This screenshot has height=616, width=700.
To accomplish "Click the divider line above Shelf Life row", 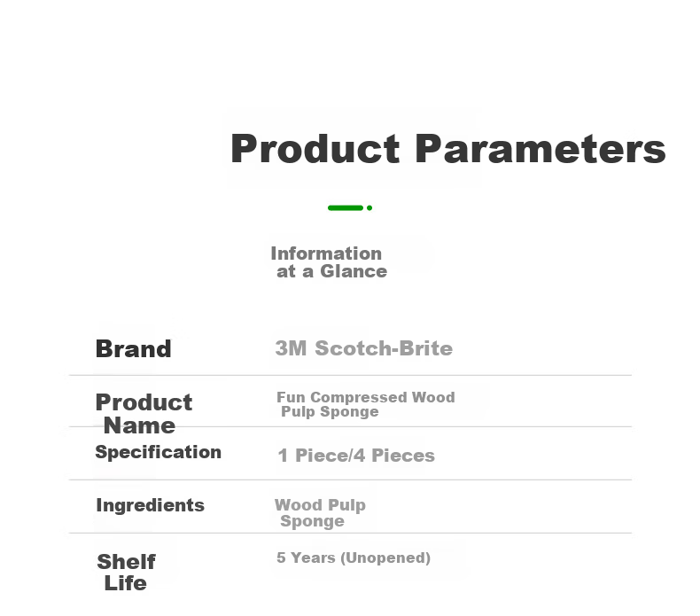I will tap(351, 533).
